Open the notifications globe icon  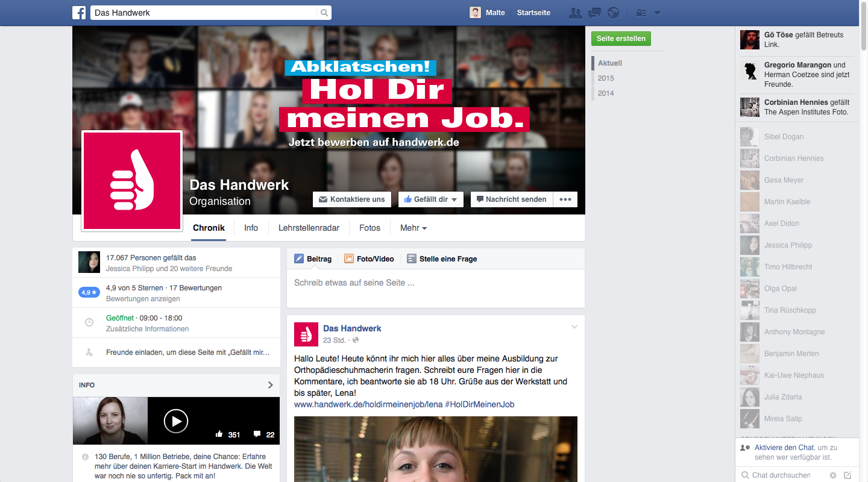click(x=613, y=13)
